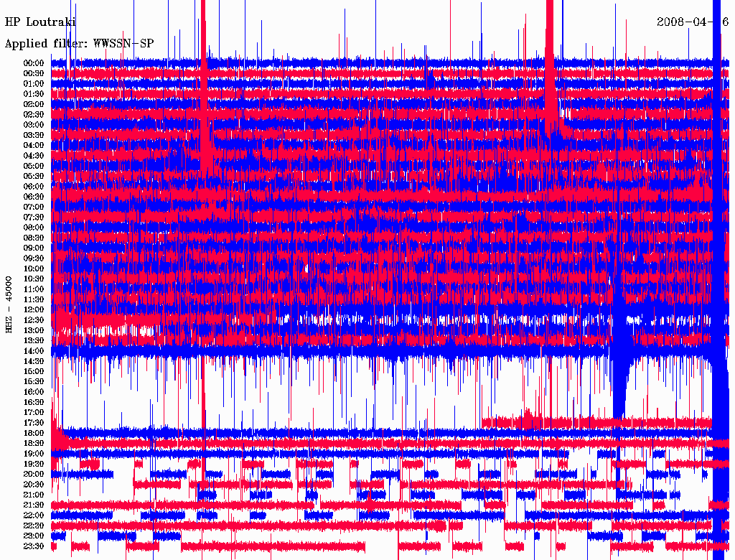The height and width of the screenshot is (560, 735).
Task: Select the 13:00 time label
Action: point(34,331)
